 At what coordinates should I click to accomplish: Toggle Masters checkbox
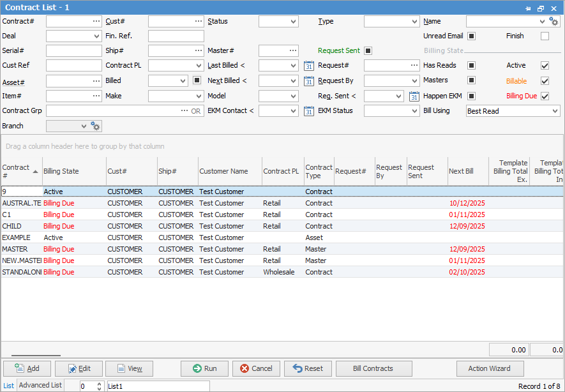point(471,80)
